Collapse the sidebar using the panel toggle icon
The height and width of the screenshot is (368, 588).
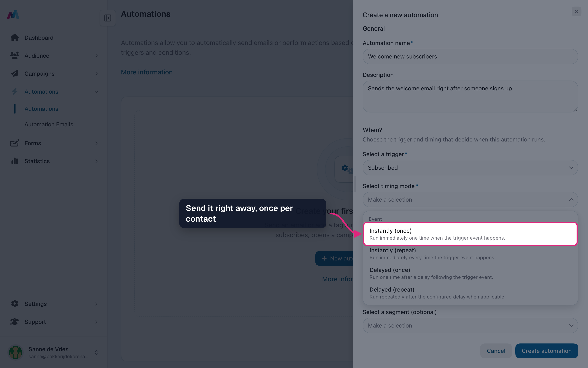tap(108, 18)
